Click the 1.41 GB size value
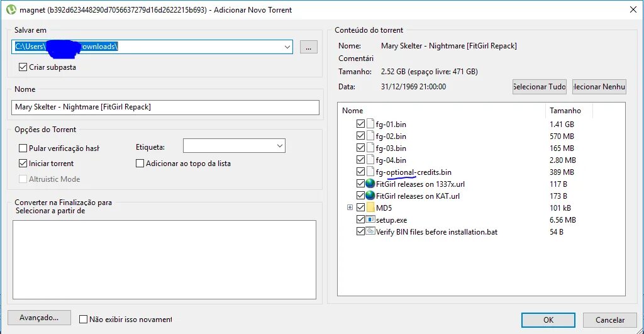Viewport: 644px width, 334px height. (562, 124)
